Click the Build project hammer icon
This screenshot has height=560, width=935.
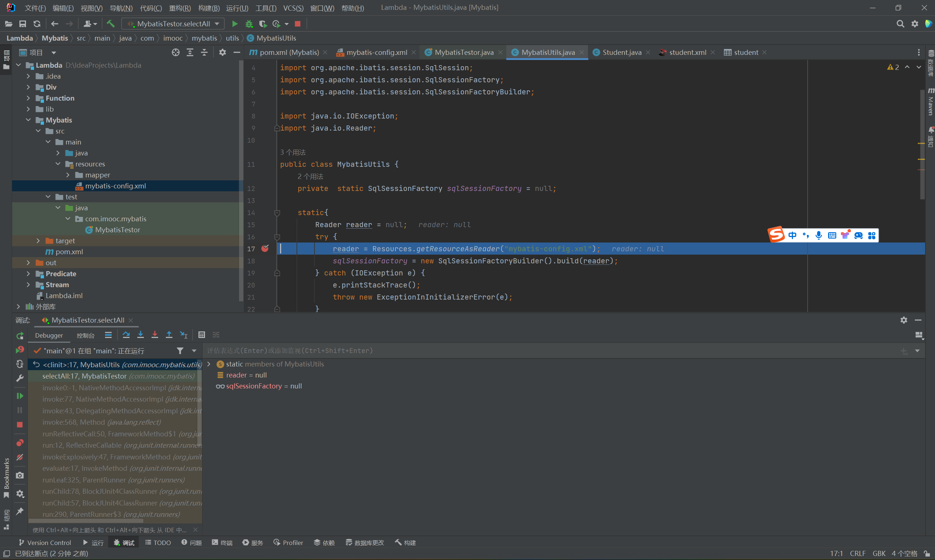(x=111, y=24)
